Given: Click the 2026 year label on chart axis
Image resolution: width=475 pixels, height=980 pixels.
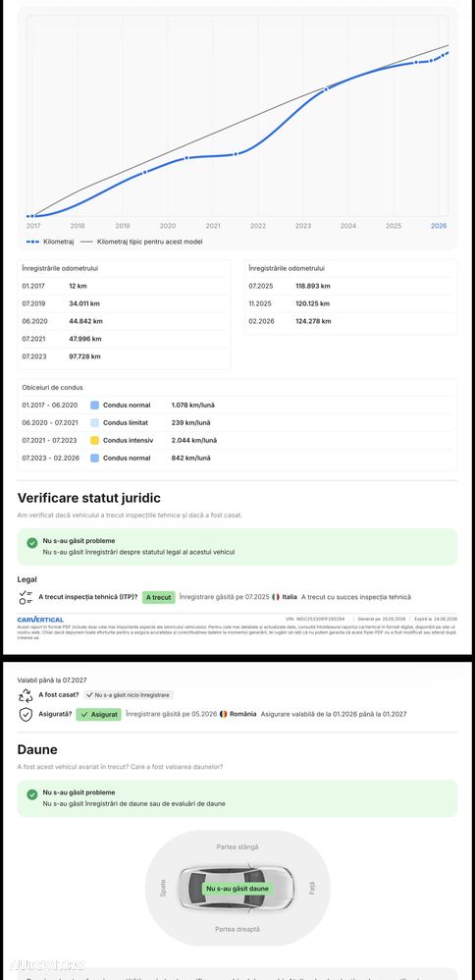Looking at the screenshot, I should 439,226.
